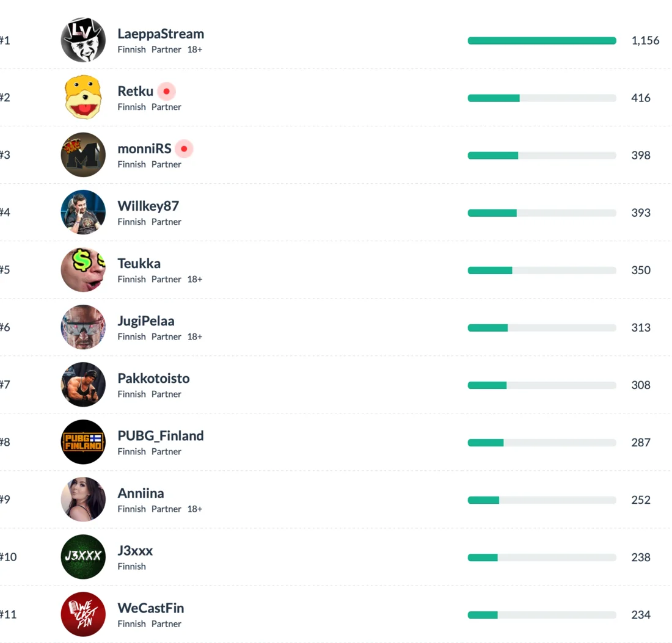Click the PUBG_Finland logo avatar
Screen dimensions: 672x643
tap(83, 442)
